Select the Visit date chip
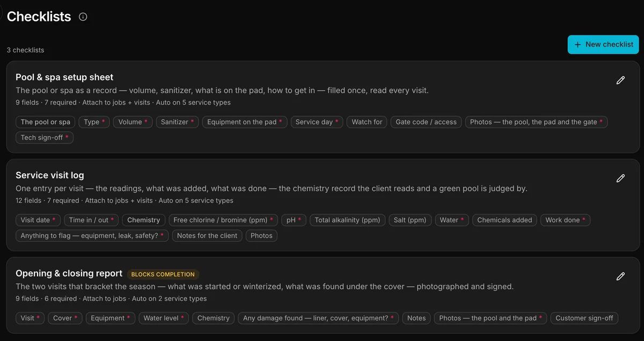 pos(38,220)
